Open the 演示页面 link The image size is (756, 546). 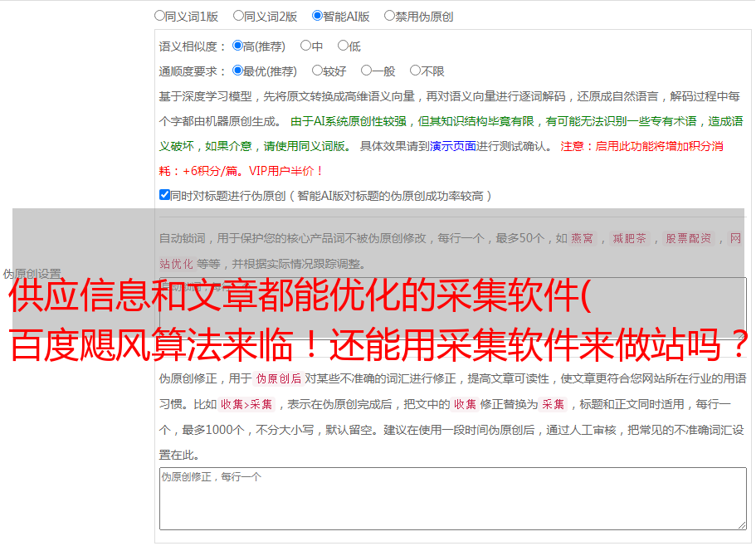453,146
